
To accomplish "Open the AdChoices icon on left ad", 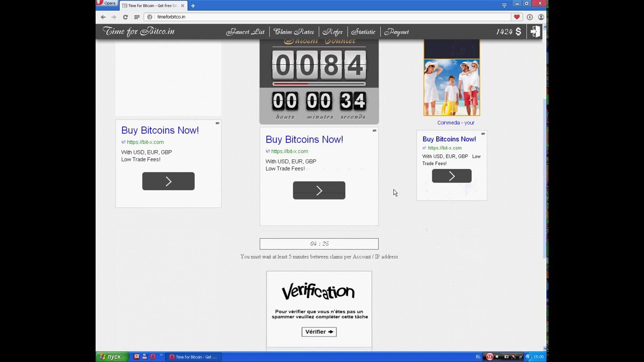I will click(x=217, y=123).
